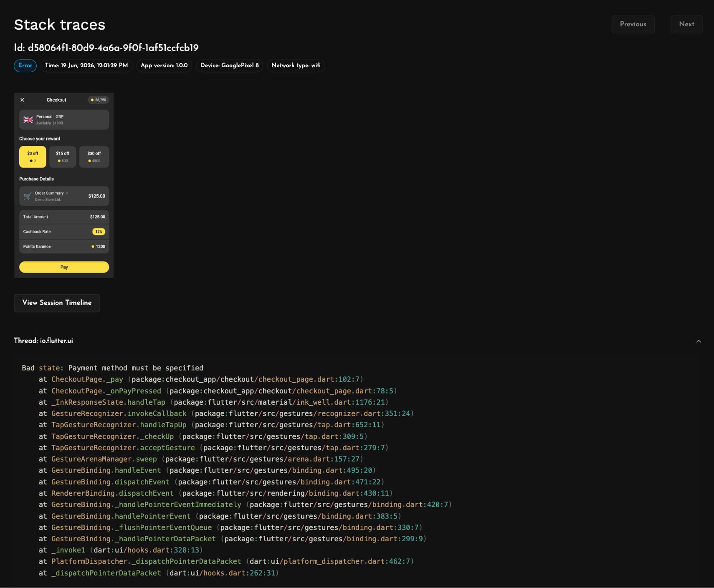The width and height of the screenshot is (714, 588).
Task: Click the _InkResponseState.handleTap stack frame
Action: pyautogui.click(x=214, y=402)
